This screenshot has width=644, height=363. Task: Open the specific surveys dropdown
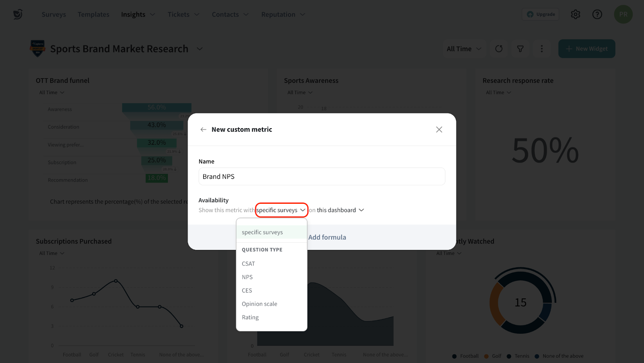[x=281, y=210]
